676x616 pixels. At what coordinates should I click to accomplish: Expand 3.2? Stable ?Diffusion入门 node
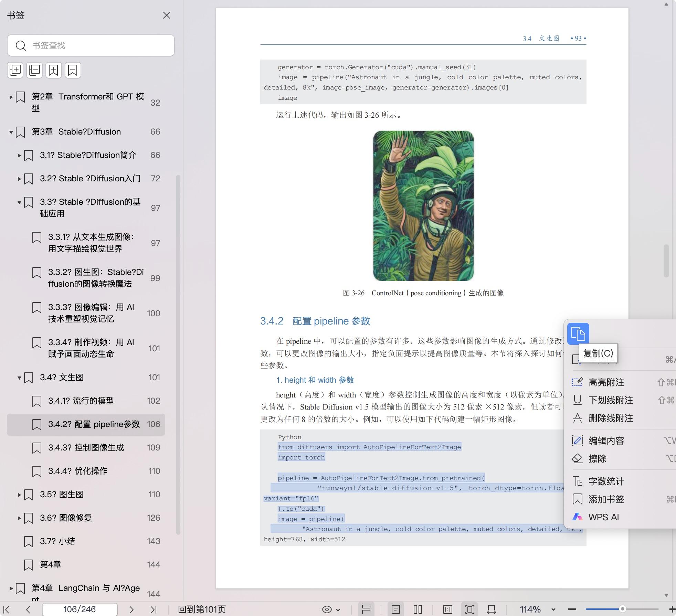coord(19,179)
